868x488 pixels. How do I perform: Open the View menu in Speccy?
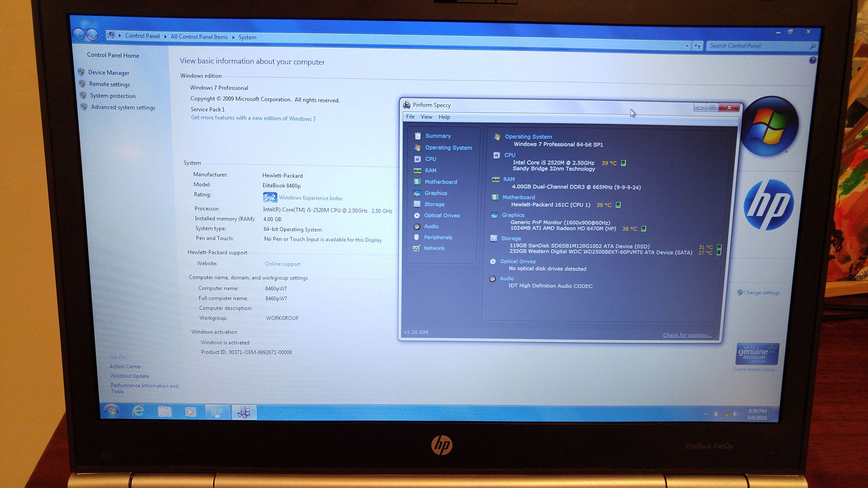426,117
